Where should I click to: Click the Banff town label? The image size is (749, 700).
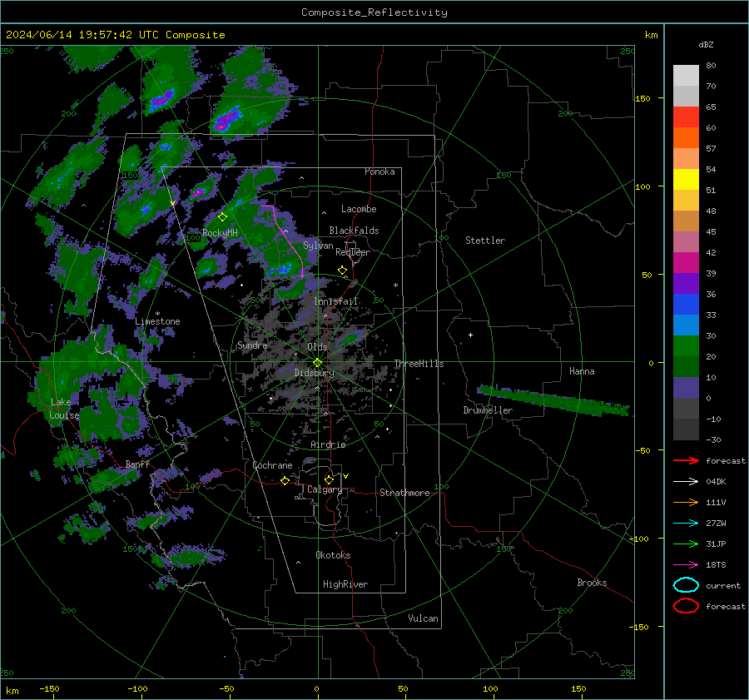click(137, 464)
